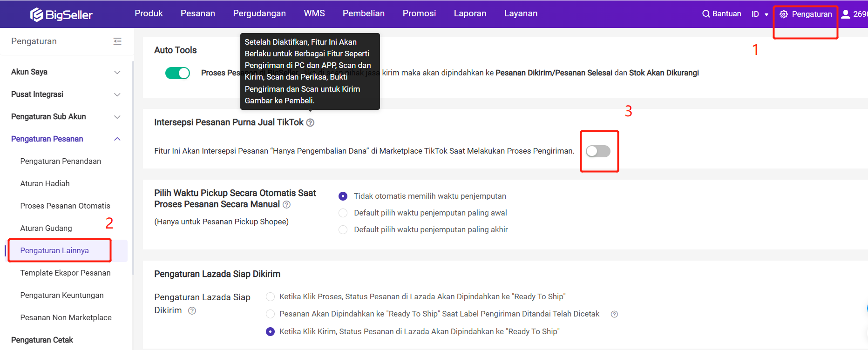Click help icon next to Intersepsi Pesanan Purna Jual TikTok
The height and width of the screenshot is (350, 868).
pos(310,122)
